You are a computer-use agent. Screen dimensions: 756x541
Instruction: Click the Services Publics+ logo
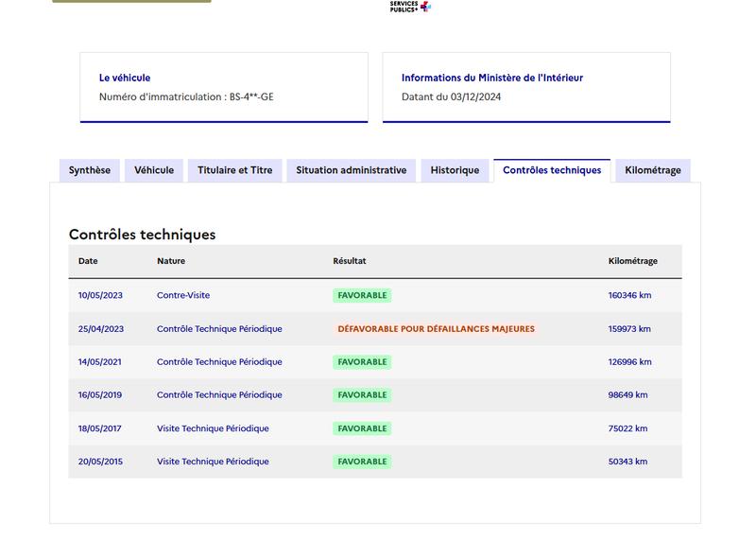click(x=410, y=7)
